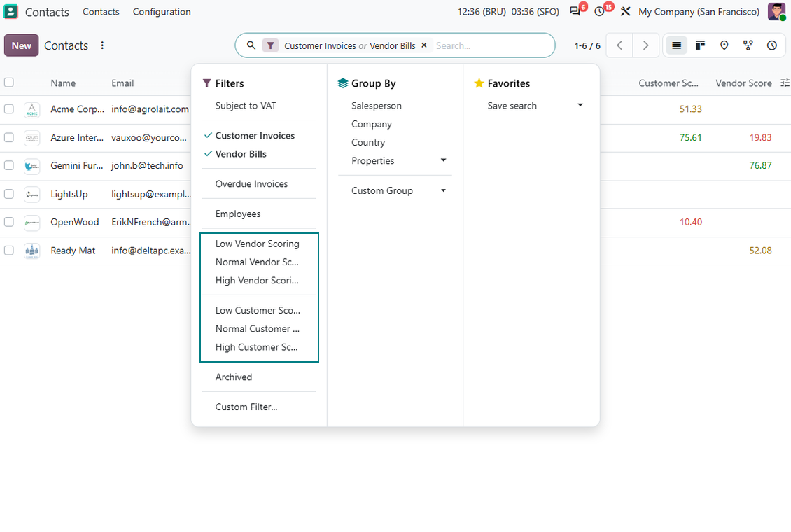The height and width of the screenshot is (532, 791).
Task: Click the debug tools wrench icon
Action: point(626,11)
